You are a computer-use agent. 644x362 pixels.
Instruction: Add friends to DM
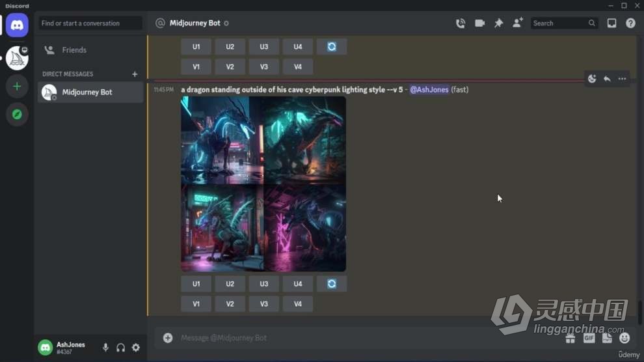pyautogui.click(x=518, y=23)
